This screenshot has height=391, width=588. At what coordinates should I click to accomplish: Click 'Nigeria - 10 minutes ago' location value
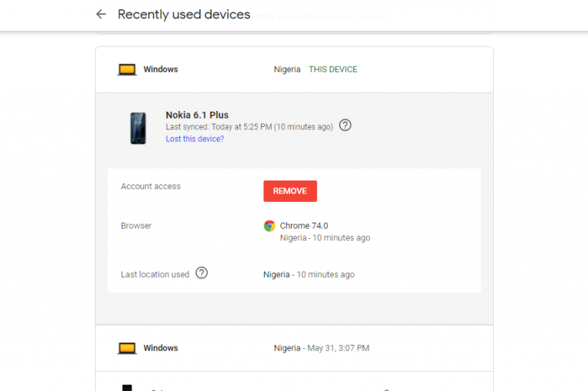pos(309,275)
